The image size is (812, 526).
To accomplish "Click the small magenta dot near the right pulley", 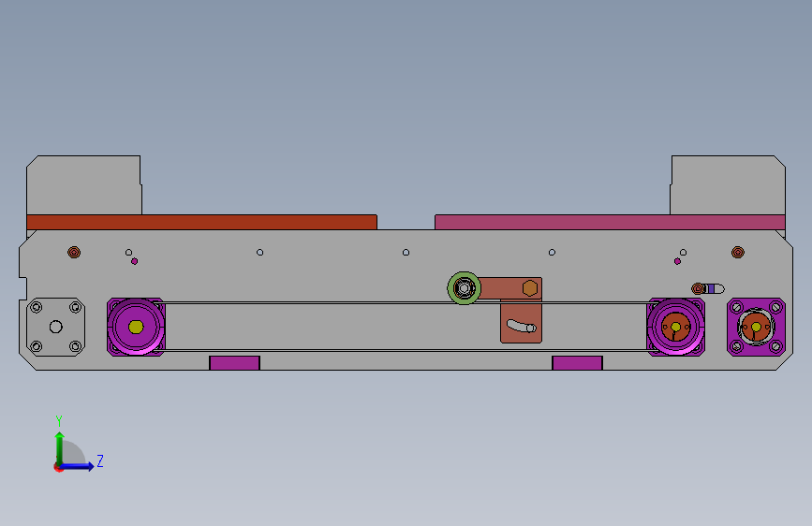I will (x=677, y=261).
